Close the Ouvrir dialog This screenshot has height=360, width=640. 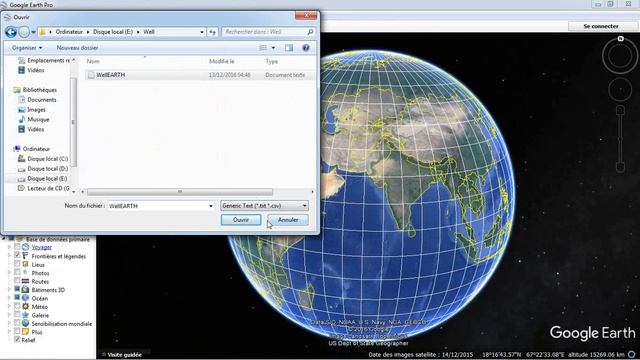[x=306, y=16]
